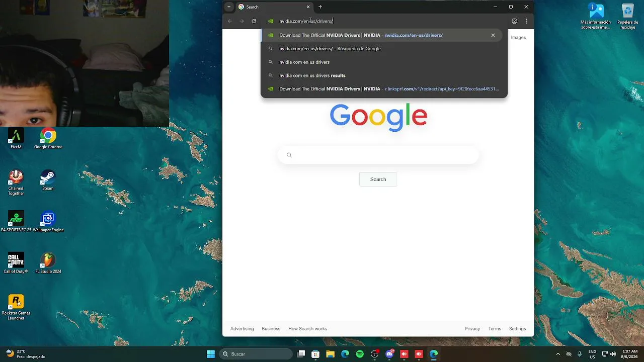Open Task View from the taskbar
Screen dimensions: 644x362
click(301, 354)
